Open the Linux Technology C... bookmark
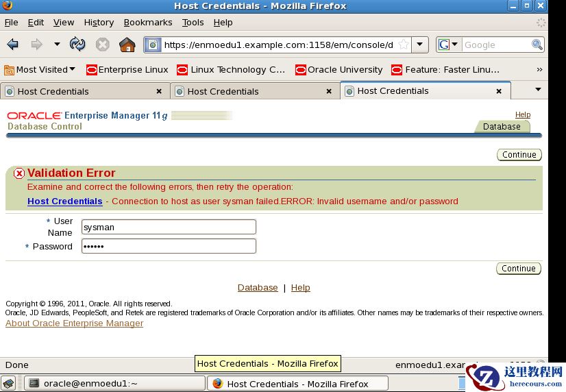 [x=231, y=69]
